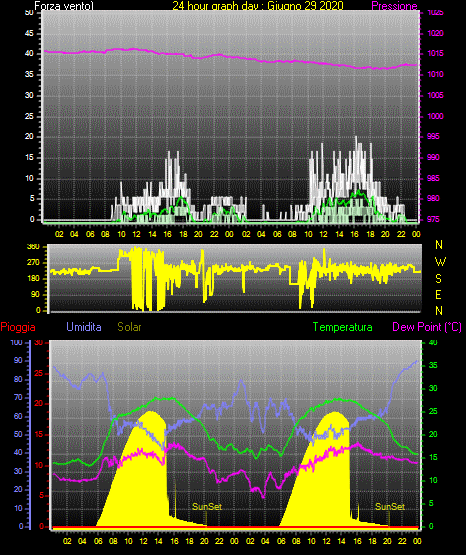
Task: Click the bottom 'N' compass letter
Action: 439,310
